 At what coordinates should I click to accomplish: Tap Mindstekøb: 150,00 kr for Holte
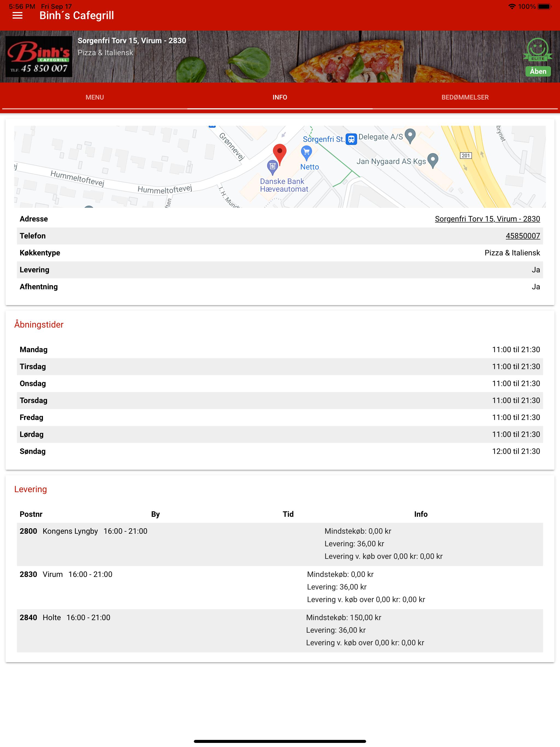pos(343,617)
